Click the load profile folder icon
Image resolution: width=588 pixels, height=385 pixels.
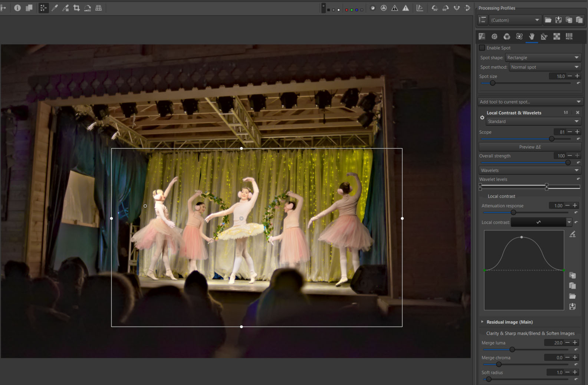[x=548, y=20]
